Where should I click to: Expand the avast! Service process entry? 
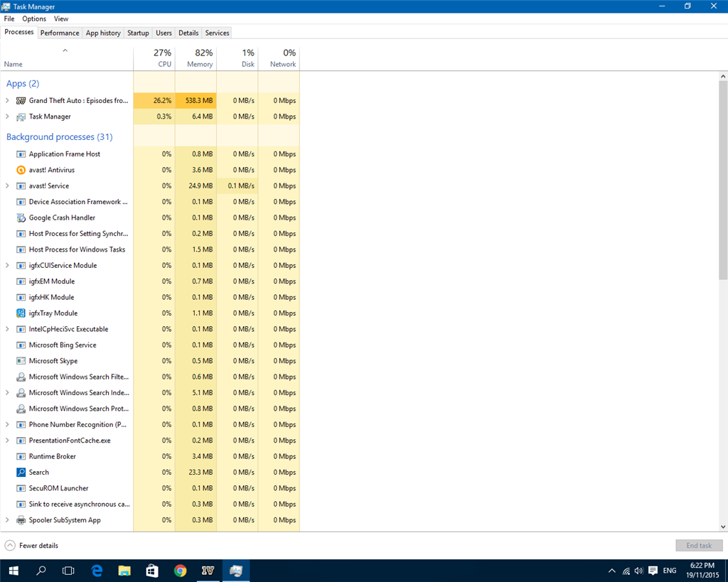[x=7, y=186]
